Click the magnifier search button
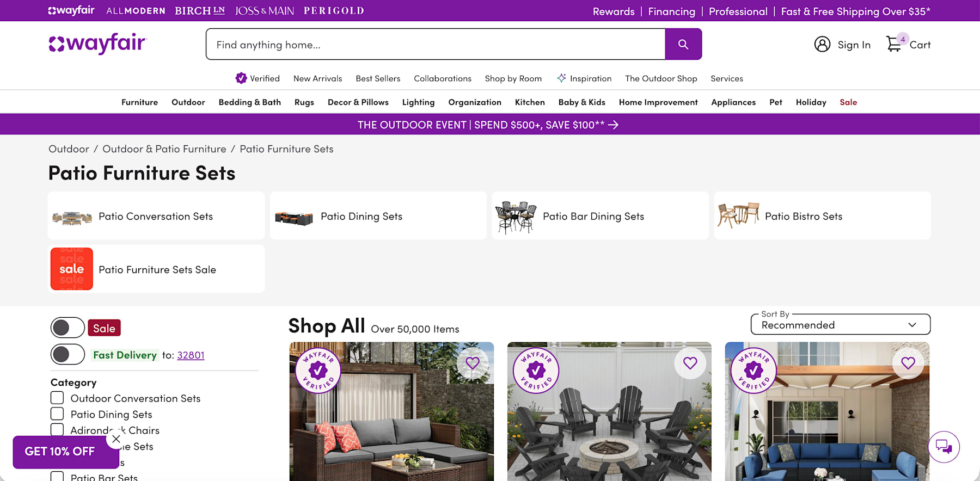The height and width of the screenshot is (481, 980). (683, 44)
